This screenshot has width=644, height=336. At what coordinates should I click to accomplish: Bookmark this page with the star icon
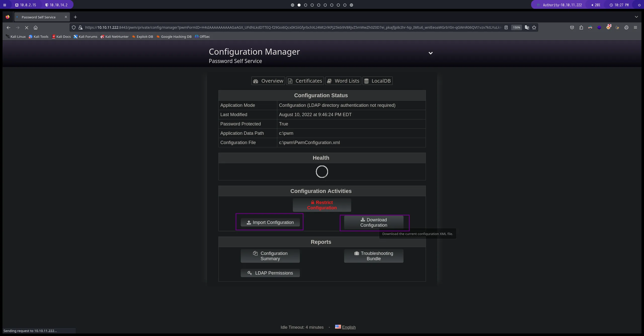[534, 27]
